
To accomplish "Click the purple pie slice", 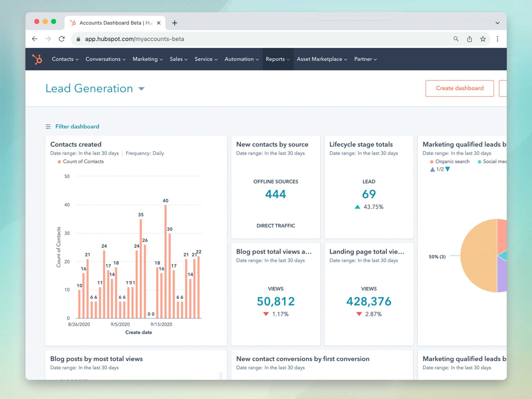I will (x=502, y=277).
